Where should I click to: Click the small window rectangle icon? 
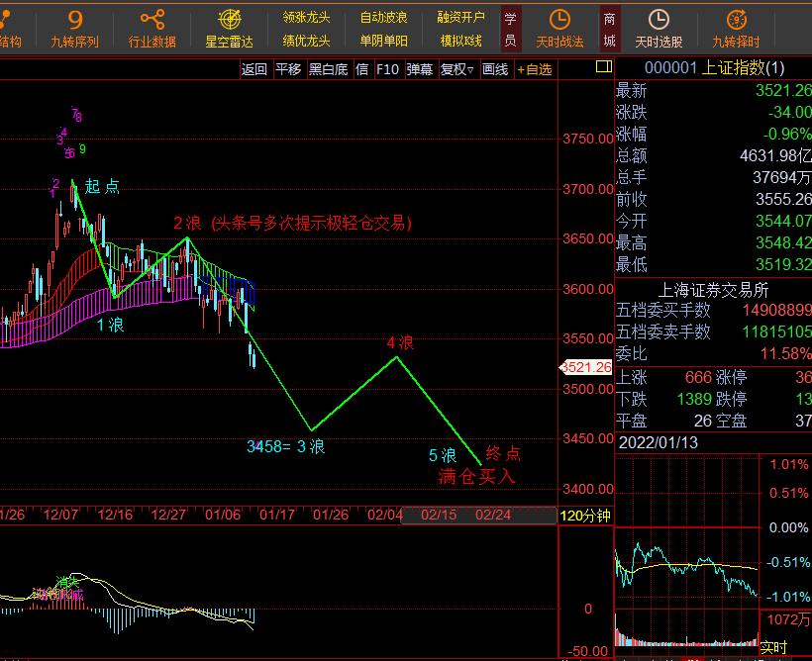(x=602, y=67)
